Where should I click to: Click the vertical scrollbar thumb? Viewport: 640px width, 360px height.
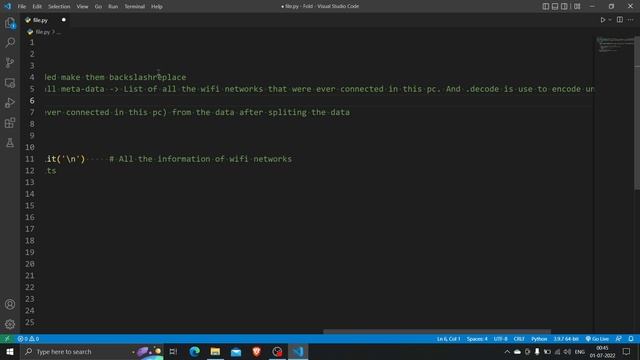637,113
